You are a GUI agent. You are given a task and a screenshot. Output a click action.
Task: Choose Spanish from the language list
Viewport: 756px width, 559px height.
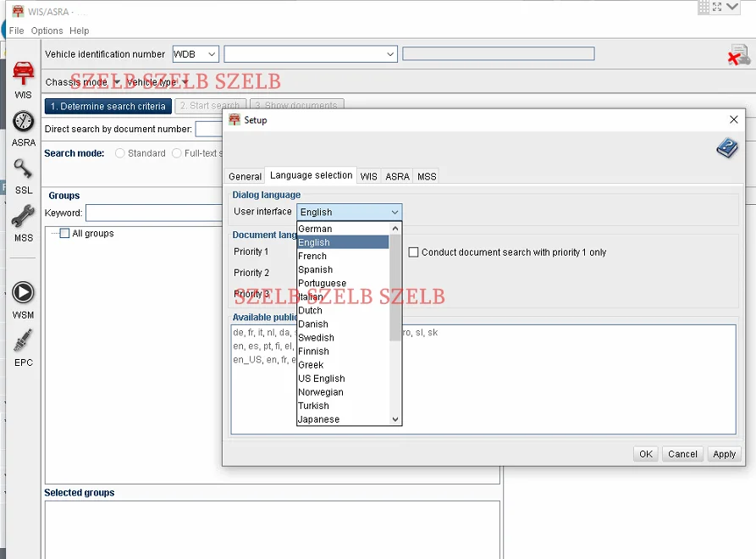pyautogui.click(x=343, y=269)
